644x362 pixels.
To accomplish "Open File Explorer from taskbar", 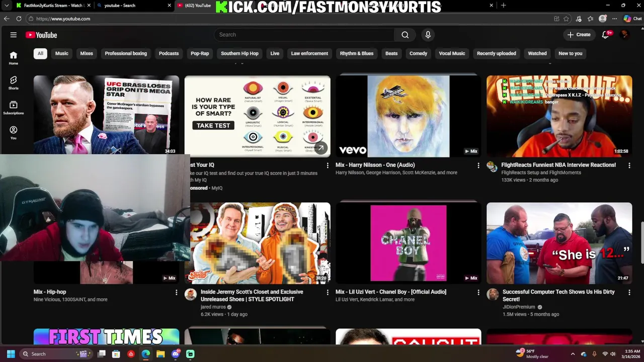I will (160, 354).
